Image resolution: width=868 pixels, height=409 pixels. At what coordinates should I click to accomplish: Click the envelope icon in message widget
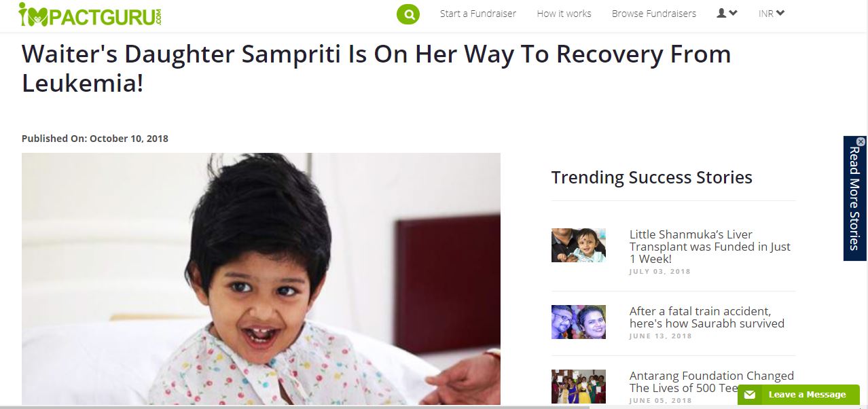point(749,395)
